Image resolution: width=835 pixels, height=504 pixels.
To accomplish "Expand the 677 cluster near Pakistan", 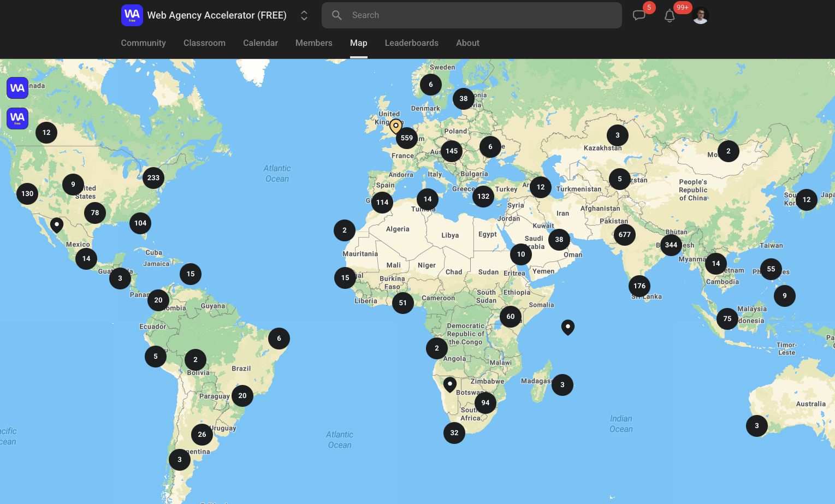I will pyautogui.click(x=624, y=234).
